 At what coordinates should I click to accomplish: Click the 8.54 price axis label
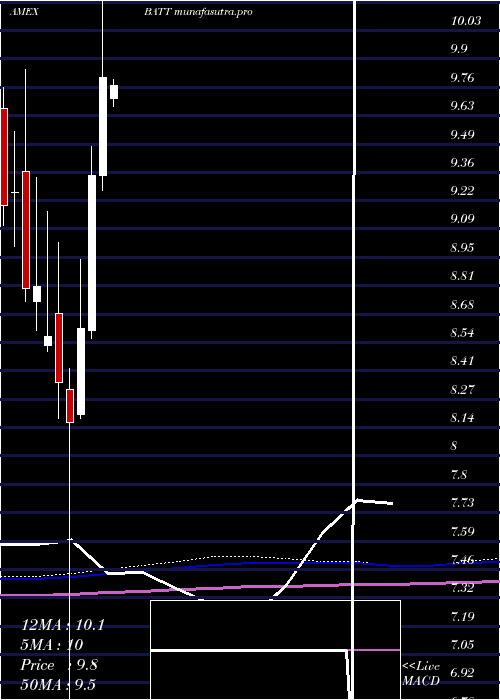[462, 333]
